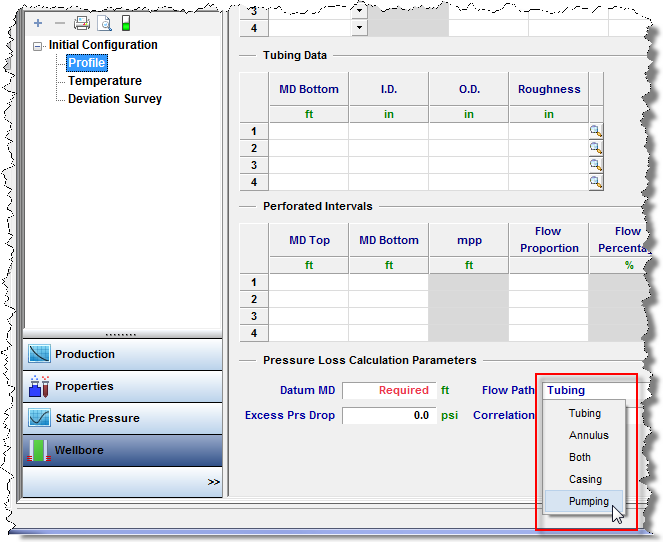Open the Flow Path combo box
Screen dimensions: 663x542
coord(588,390)
